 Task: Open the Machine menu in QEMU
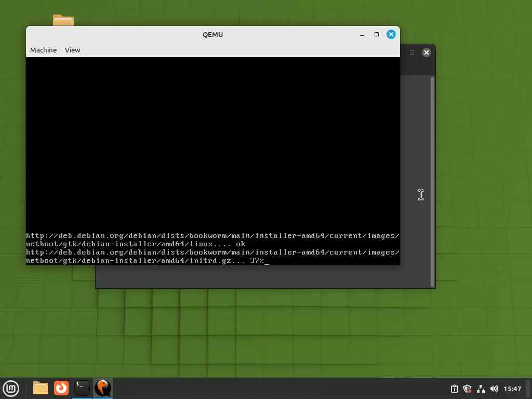(44, 50)
